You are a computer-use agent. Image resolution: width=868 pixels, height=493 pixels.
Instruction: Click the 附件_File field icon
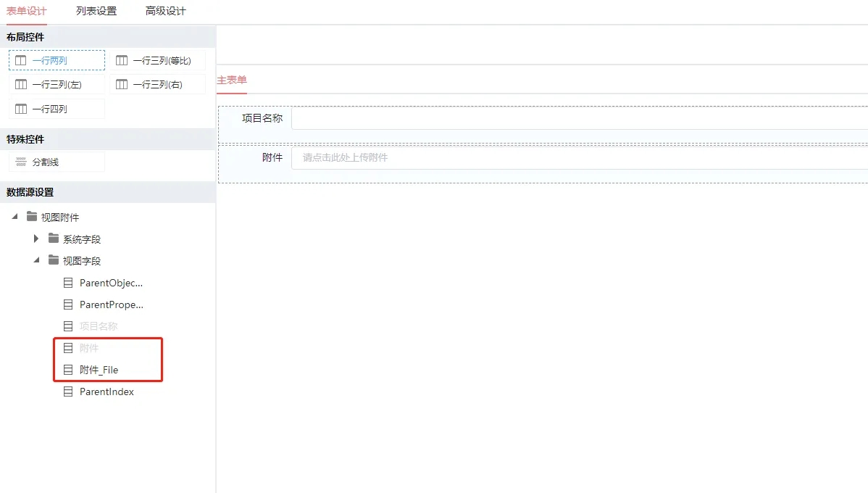coord(68,370)
